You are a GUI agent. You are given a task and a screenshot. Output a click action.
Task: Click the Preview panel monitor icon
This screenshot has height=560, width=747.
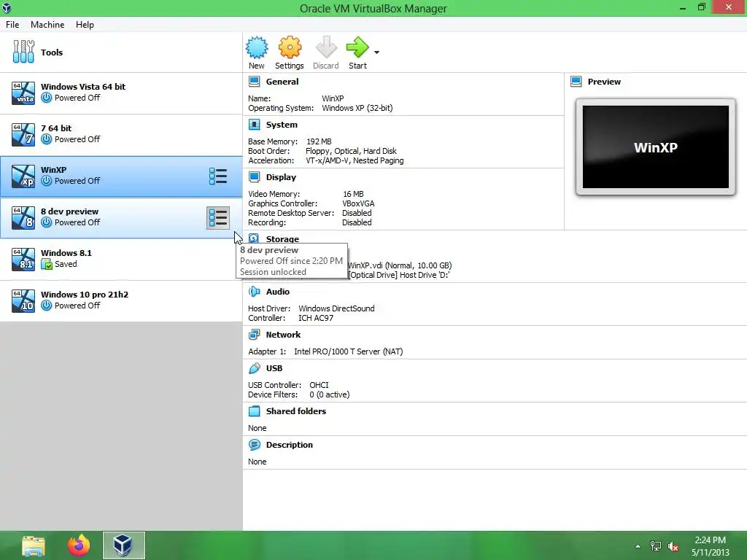(576, 82)
